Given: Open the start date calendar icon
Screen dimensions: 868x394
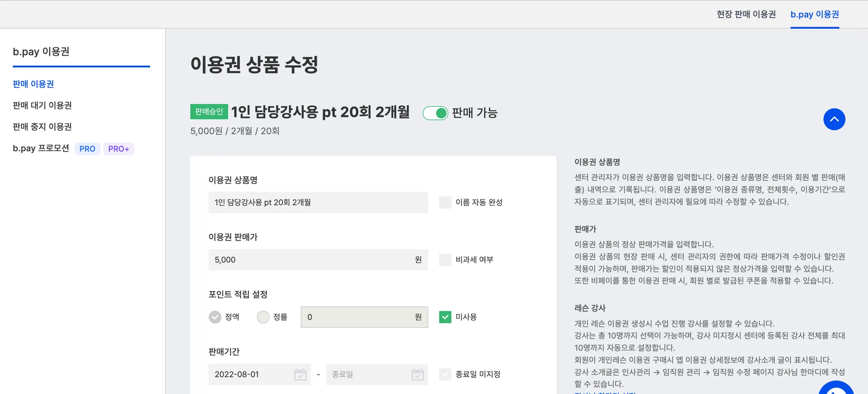Looking at the screenshot, I should click(300, 374).
